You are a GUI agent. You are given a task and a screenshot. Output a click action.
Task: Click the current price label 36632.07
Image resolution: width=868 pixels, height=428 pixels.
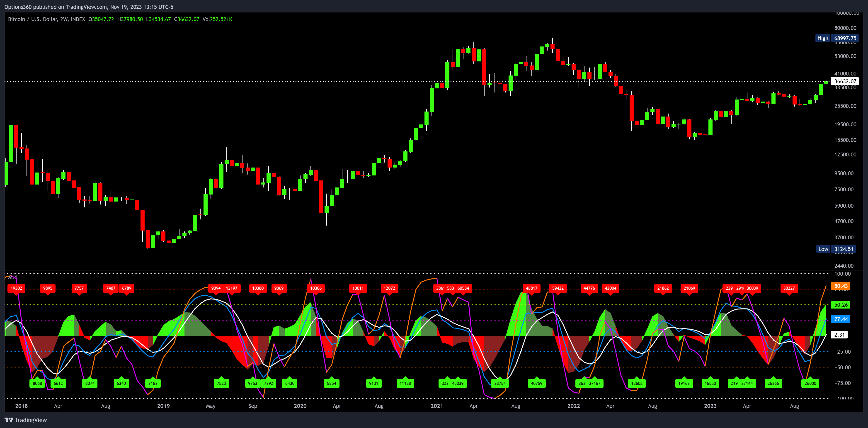pyautogui.click(x=845, y=81)
